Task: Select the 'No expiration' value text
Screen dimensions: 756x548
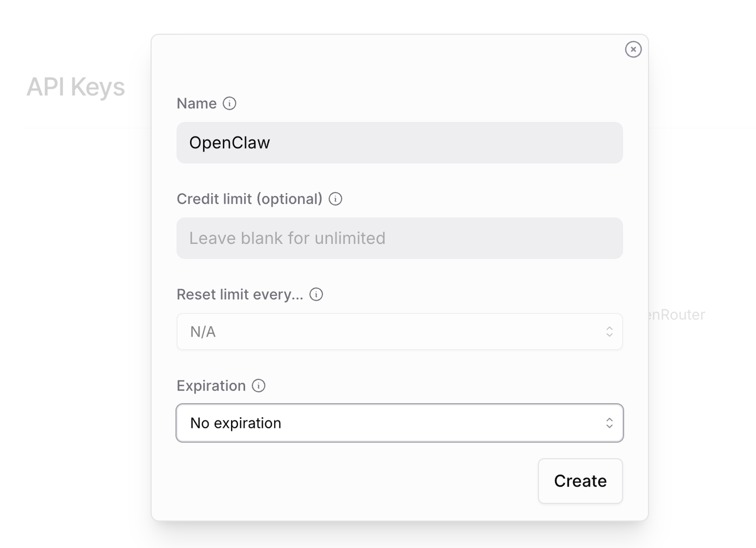Action: click(236, 423)
